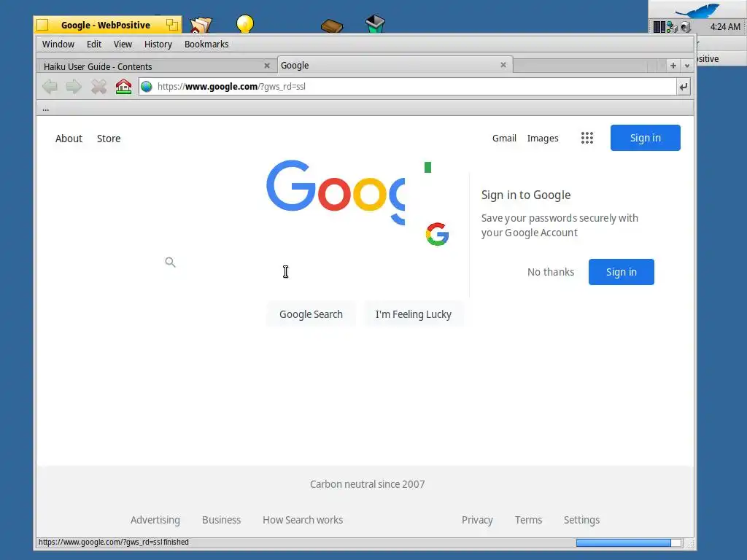Image resolution: width=747 pixels, height=560 pixels.
Task: Open the Privacy footer link
Action: point(477,520)
